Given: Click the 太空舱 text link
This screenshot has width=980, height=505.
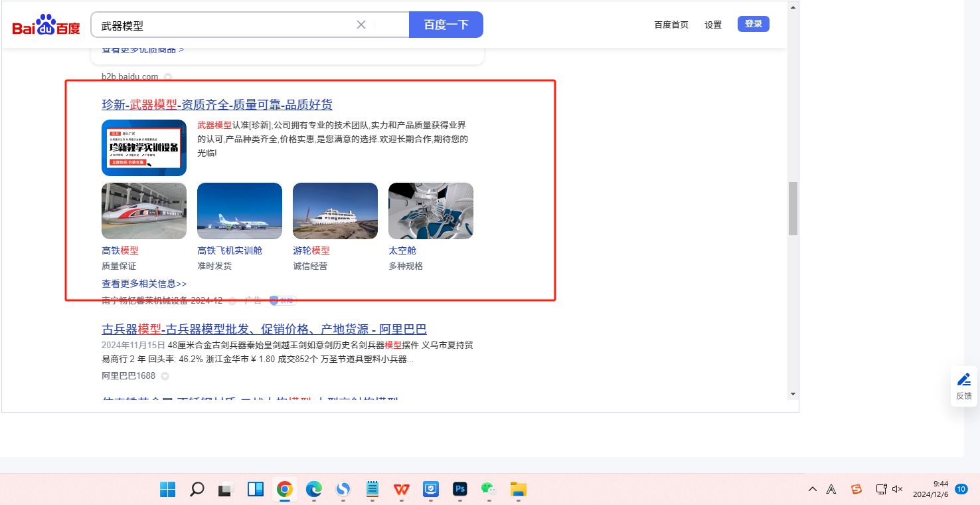Looking at the screenshot, I should (x=402, y=251).
